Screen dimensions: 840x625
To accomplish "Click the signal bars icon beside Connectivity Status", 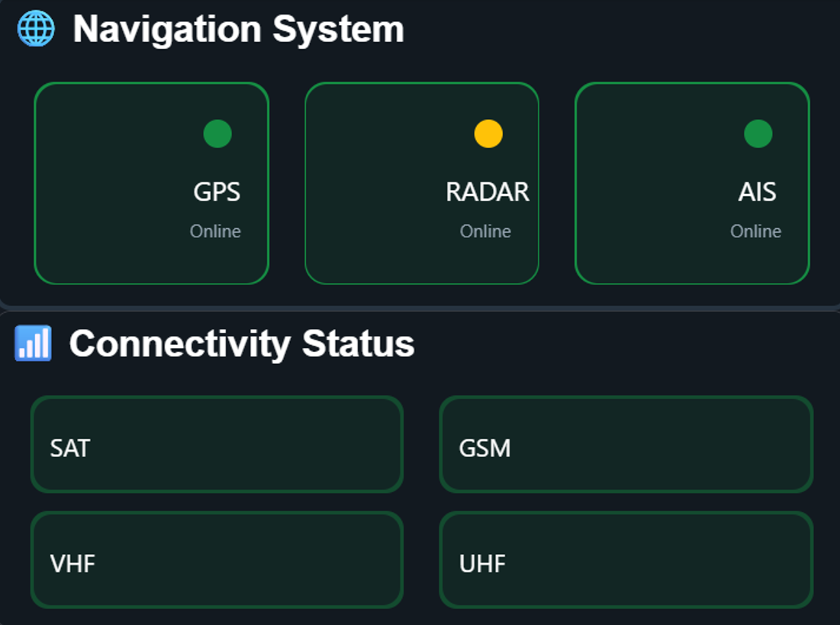I will click(33, 343).
